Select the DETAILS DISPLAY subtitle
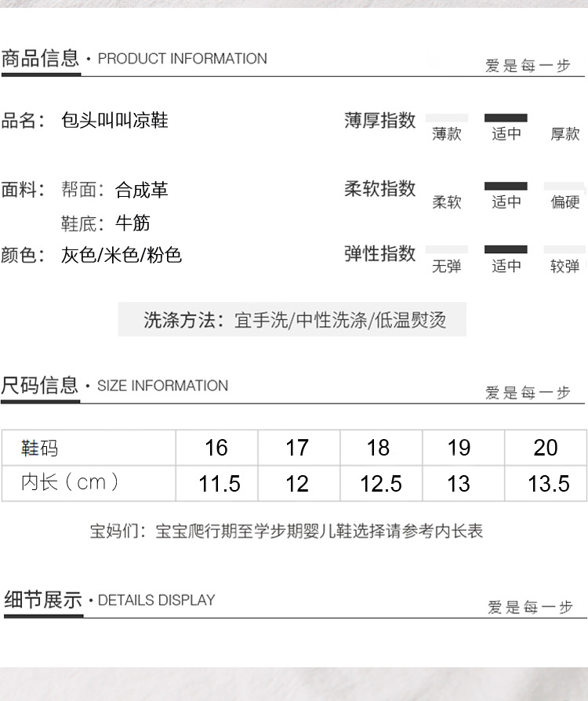This screenshot has height=701, width=588. [157, 600]
